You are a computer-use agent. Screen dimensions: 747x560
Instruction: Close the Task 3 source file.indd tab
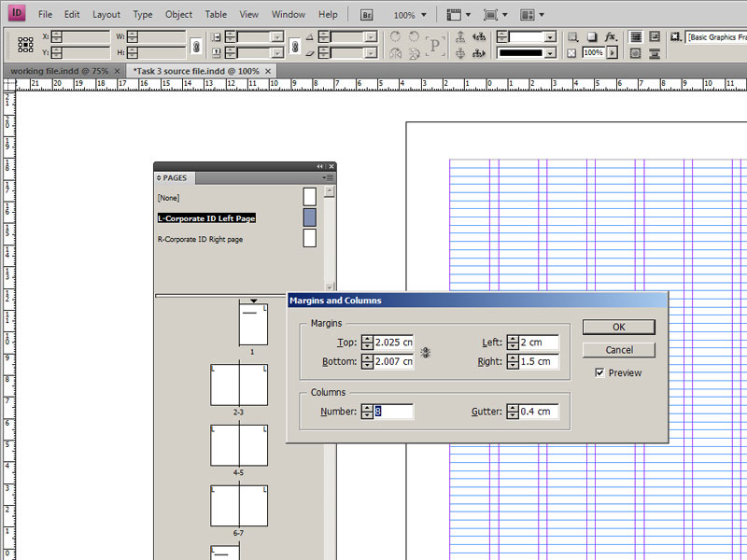tap(268, 71)
